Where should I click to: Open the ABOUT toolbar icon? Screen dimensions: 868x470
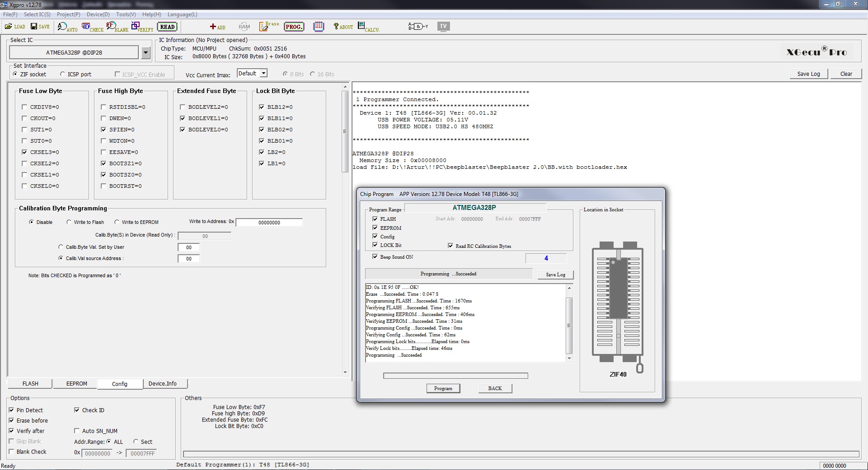(x=343, y=27)
